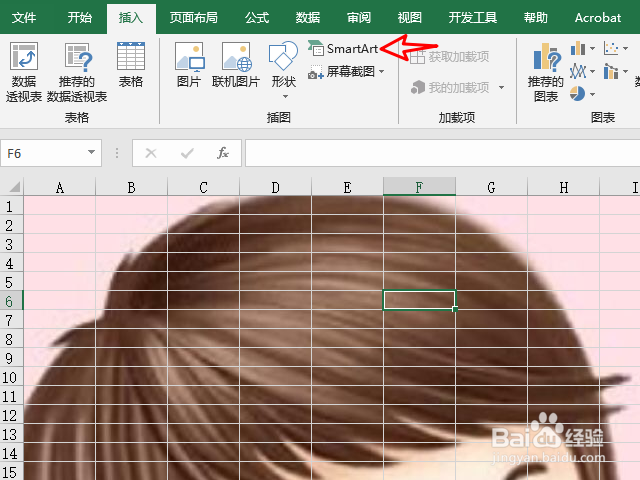This screenshot has width=640, height=480.
Task: Insert a SmartArt graphic
Action: [x=343, y=49]
